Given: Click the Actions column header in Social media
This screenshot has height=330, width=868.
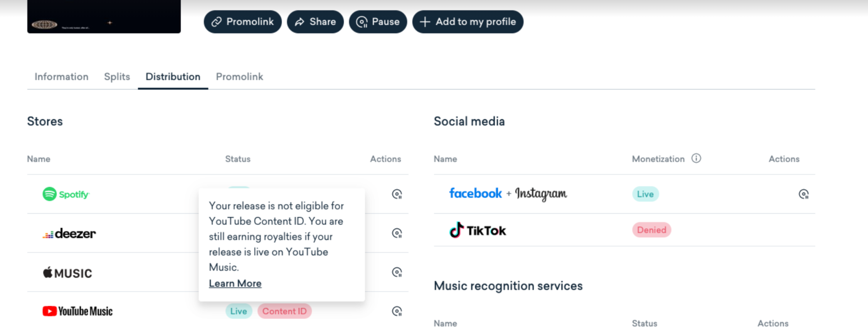Looking at the screenshot, I should click(784, 159).
